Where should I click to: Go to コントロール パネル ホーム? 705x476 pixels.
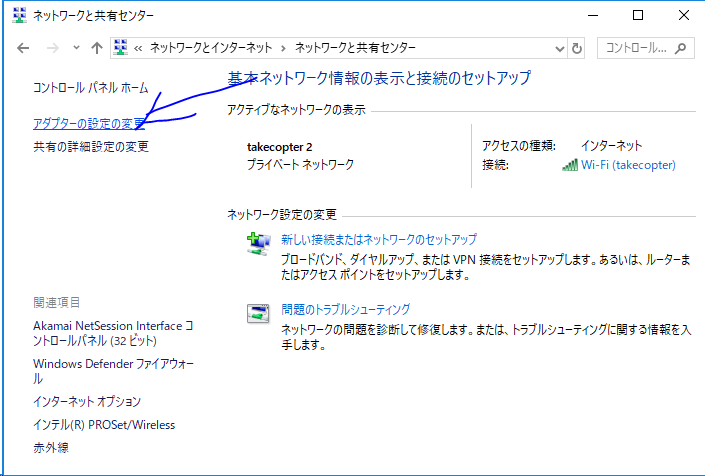pos(90,88)
